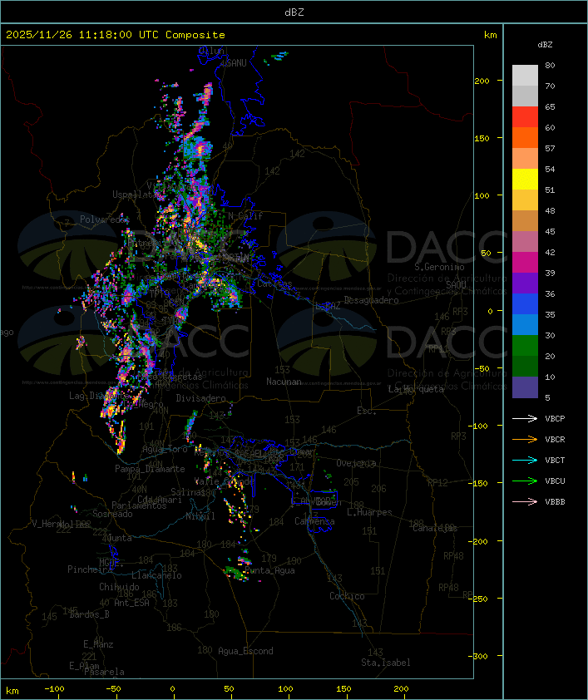Click the '100' tick on the horizontal axis
588x700 pixels.
[x=285, y=689]
